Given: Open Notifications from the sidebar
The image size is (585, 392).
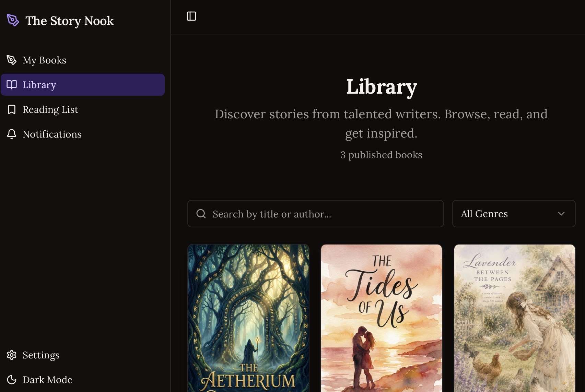Looking at the screenshot, I should tap(83, 134).
